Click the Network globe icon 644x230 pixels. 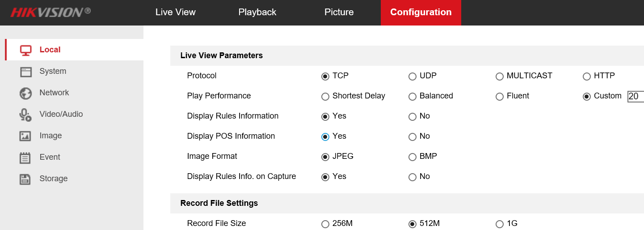pos(25,93)
